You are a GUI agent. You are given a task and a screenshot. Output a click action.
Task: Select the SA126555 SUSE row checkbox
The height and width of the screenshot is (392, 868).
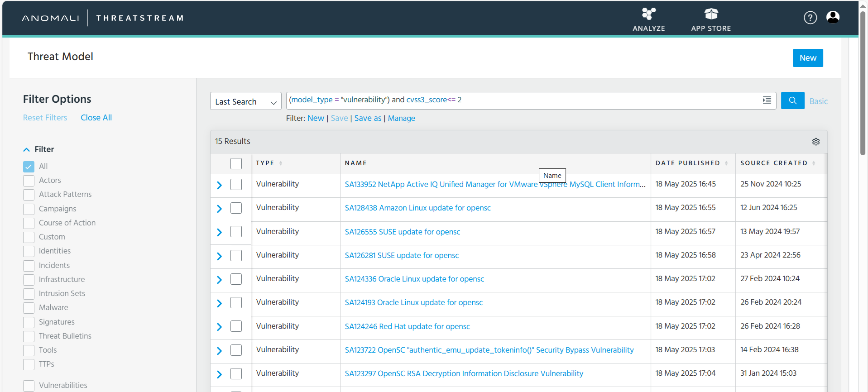click(x=236, y=231)
